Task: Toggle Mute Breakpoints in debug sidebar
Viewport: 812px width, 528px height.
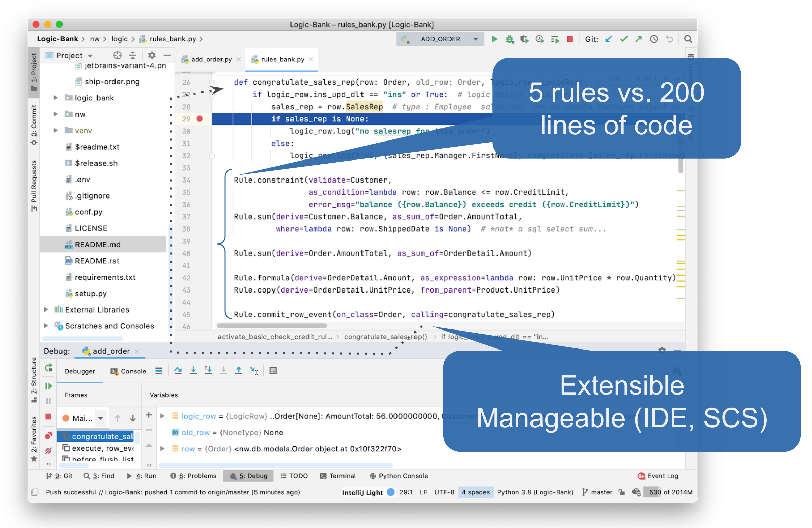Action: click(49, 451)
